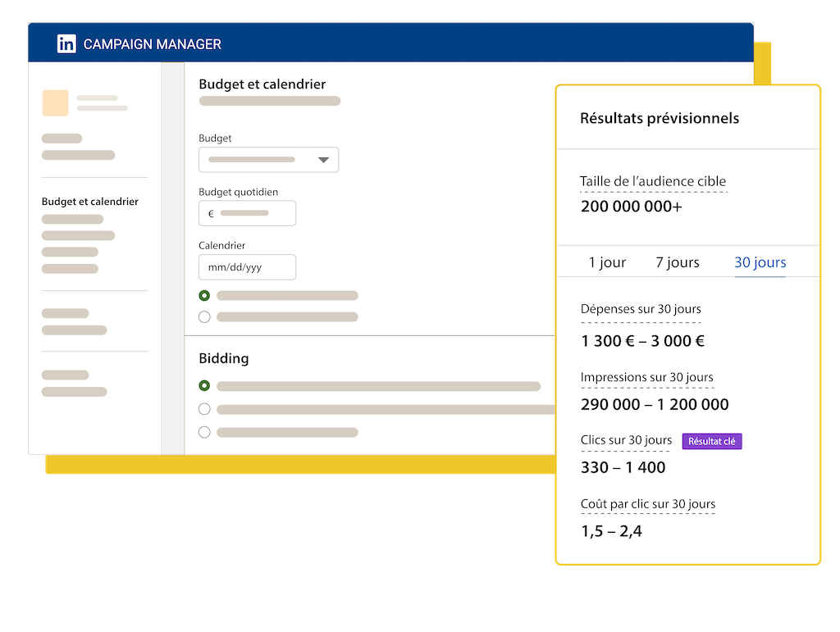Switch to the 1 jour tab
The image size is (840, 632).
pyautogui.click(x=607, y=262)
